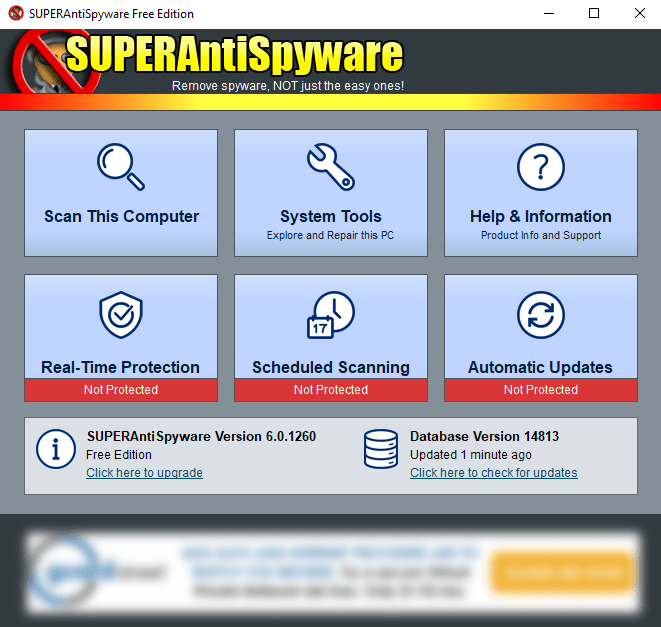
Task: Click the question mark help icon
Action: coord(541,167)
